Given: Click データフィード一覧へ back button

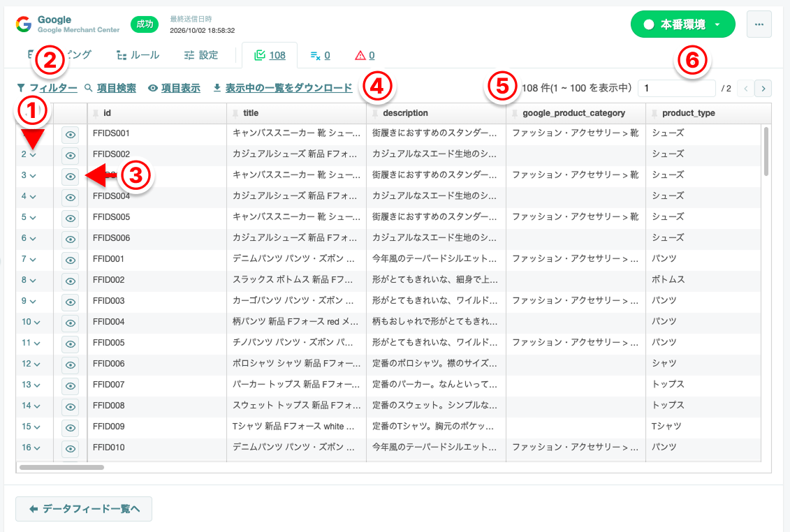Looking at the screenshot, I should (84, 509).
